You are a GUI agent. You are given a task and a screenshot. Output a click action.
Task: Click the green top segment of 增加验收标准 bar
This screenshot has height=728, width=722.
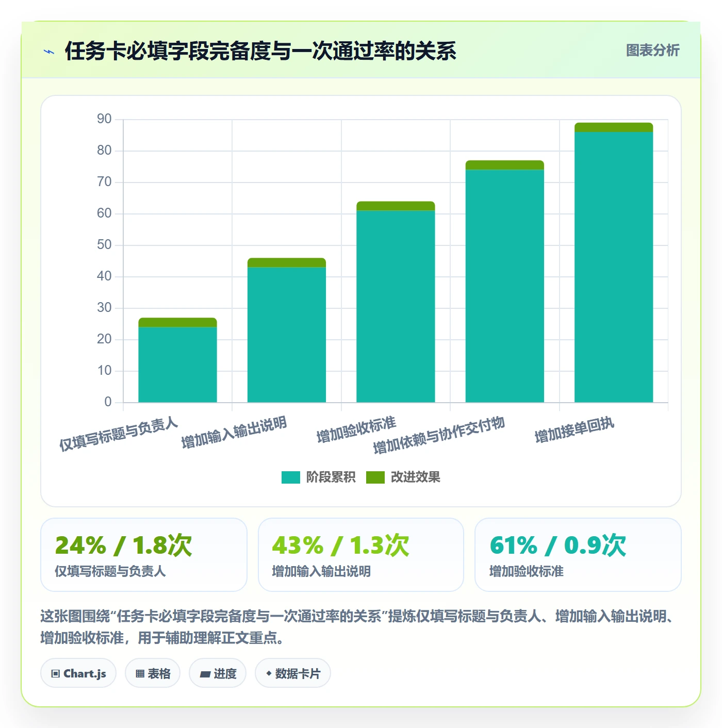[396, 206]
